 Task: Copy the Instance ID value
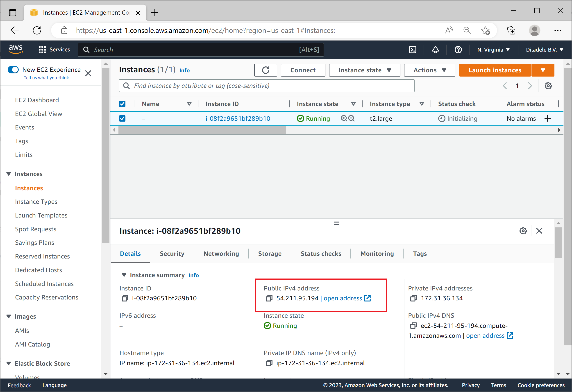point(125,298)
